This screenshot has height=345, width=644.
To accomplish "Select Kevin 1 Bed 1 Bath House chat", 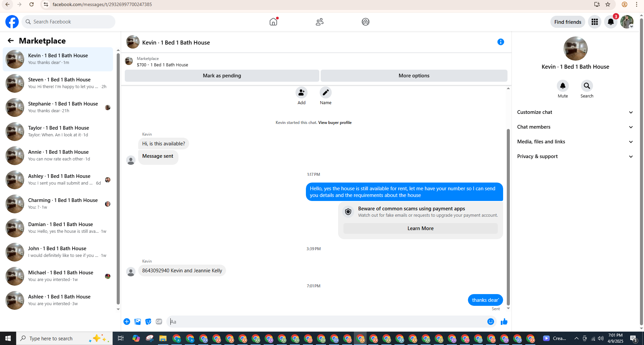I will click(58, 59).
